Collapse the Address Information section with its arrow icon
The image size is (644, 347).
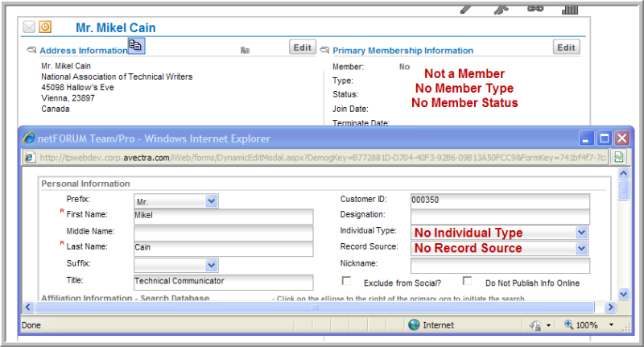click(x=31, y=50)
